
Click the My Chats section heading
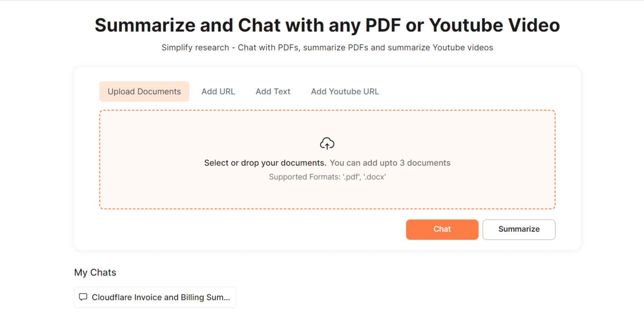(95, 273)
